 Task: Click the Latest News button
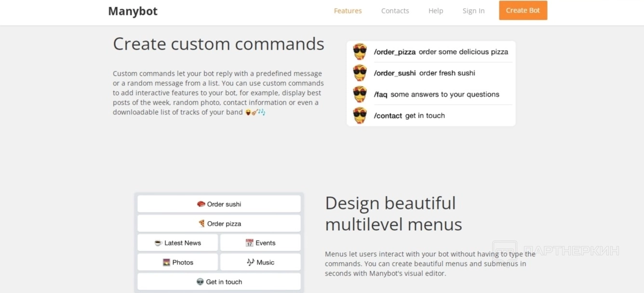[177, 243]
